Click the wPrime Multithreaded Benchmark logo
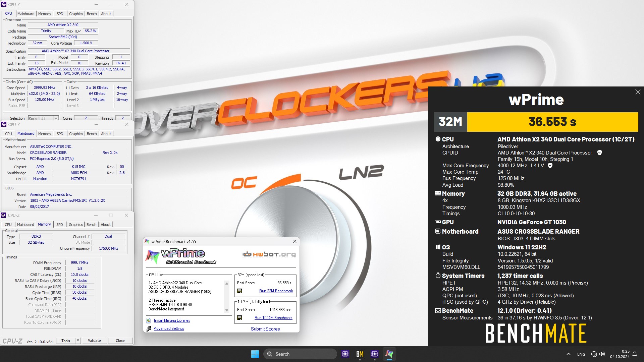 tap(181, 256)
